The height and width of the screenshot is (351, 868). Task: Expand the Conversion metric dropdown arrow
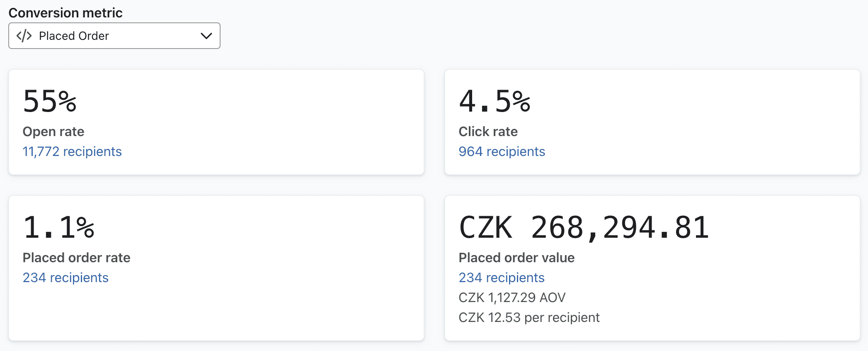pos(206,36)
